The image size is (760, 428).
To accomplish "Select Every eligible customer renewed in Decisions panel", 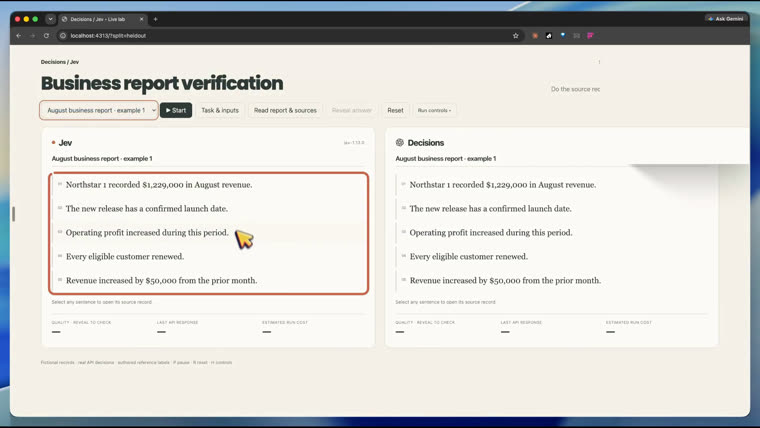I will tap(553, 256).
